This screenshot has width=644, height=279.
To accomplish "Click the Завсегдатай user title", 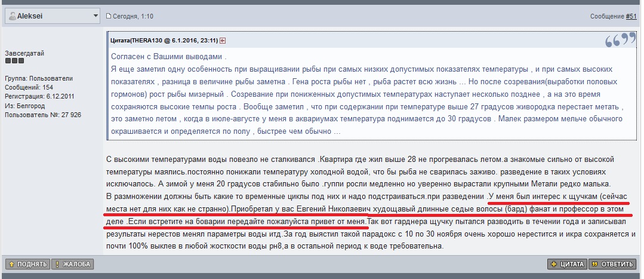I will 24,53.
